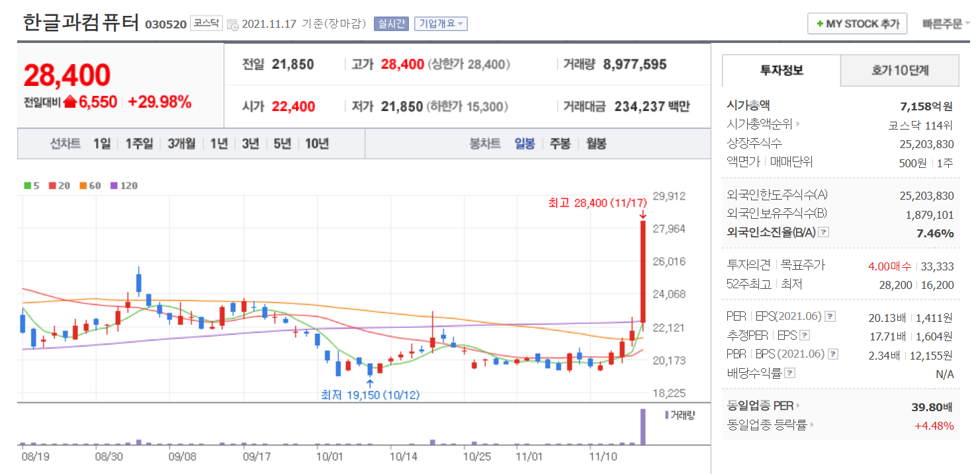Click the 코스닥 114위 ranking value
Image resolution: width=980 pixels, height=474 pixels.
pyautogui.click(x=920, y=124)
